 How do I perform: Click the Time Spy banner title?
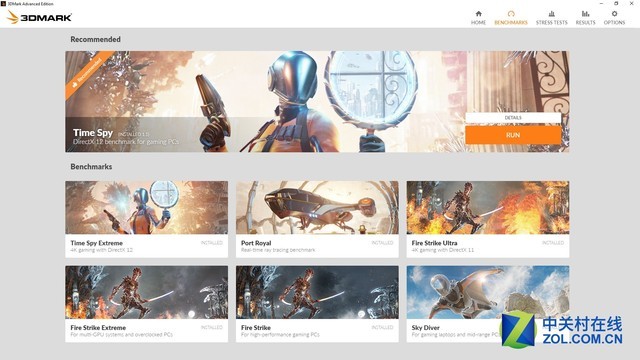click(93, 133)
